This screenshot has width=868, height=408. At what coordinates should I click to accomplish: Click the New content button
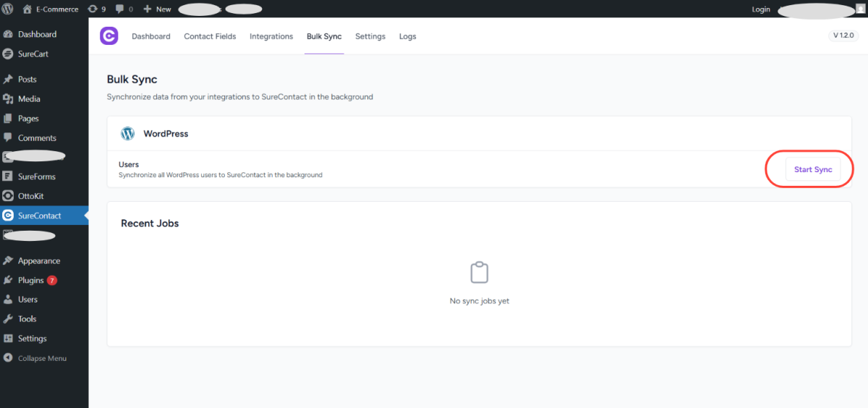pos(157,9)
